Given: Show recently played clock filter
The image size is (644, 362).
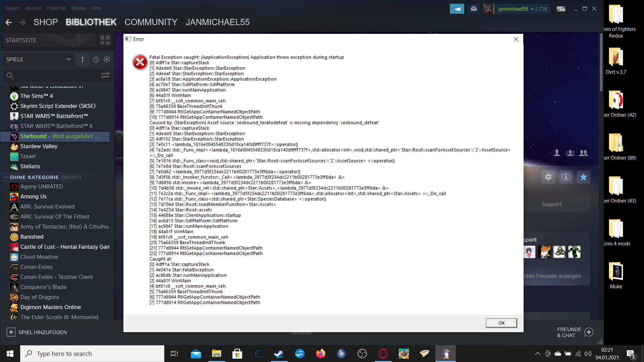Looking at the screenshot, I should coord(96,60).
